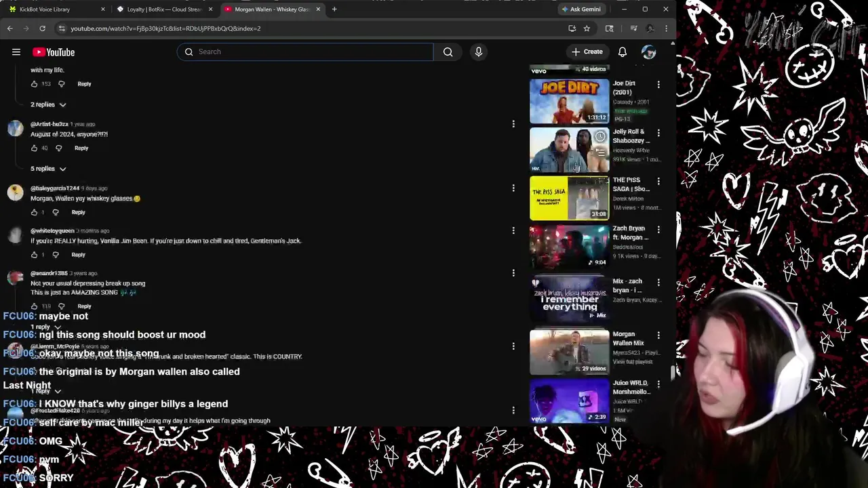Viewport: 868px width, 488px height.
Task: Open the @baleygarcia1244 channel link
Action: click(x=55, y=188)
